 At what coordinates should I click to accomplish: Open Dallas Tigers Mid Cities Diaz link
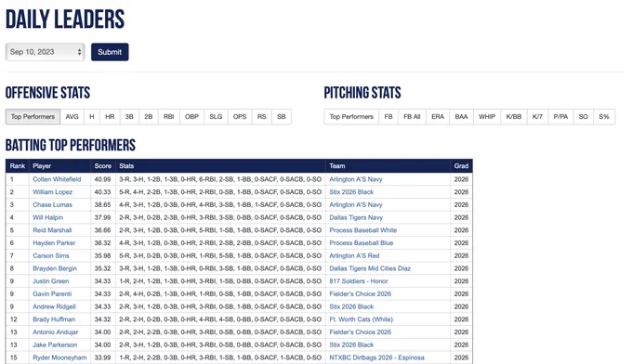[370, 268]
